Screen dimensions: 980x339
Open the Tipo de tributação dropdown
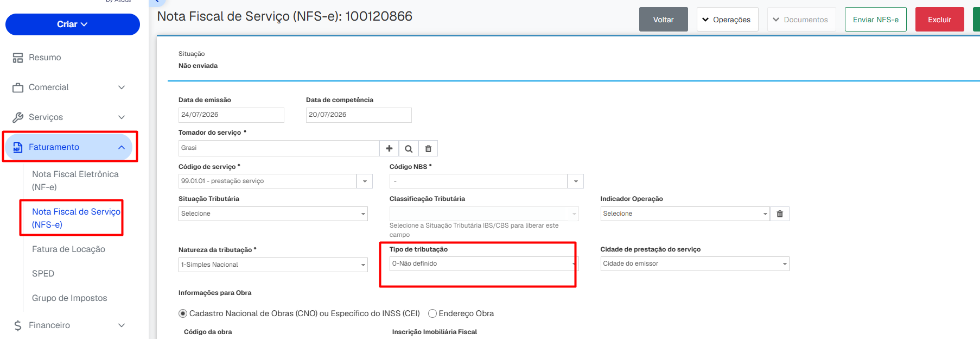tap(483, 263)
